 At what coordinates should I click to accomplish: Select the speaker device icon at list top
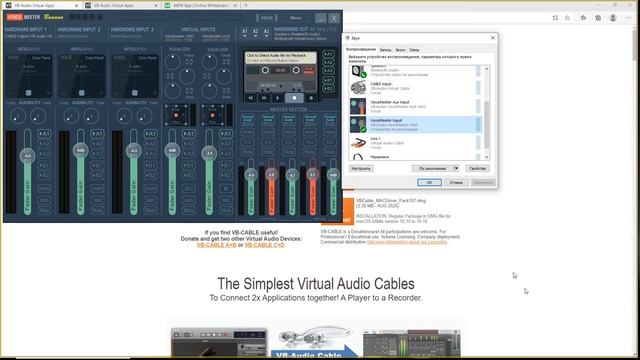pos(359,71)
